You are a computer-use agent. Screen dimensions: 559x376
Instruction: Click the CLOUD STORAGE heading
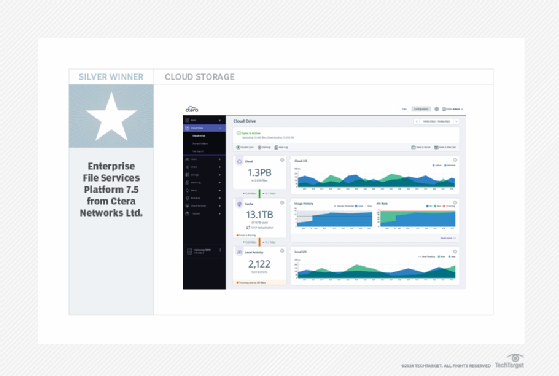(200, 77)
